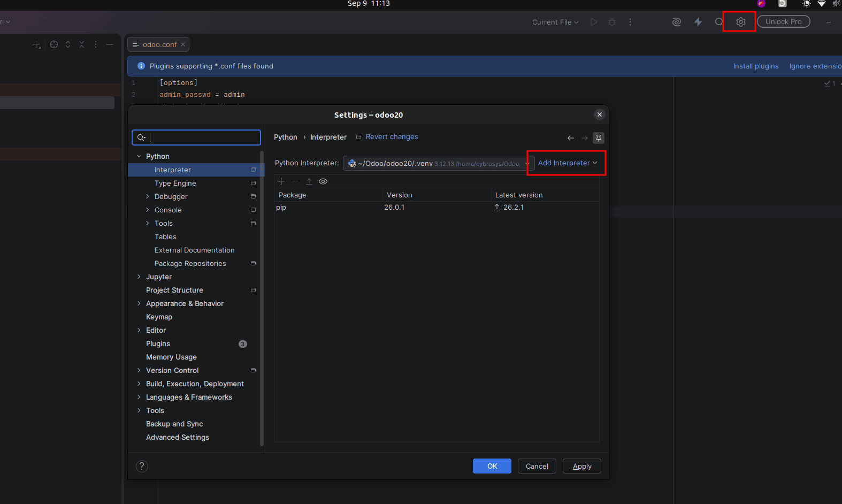Click the Search Everywhere magnifier icon
Image resolution: width=842 pixels, height=504 pixels.
[719, 22]
